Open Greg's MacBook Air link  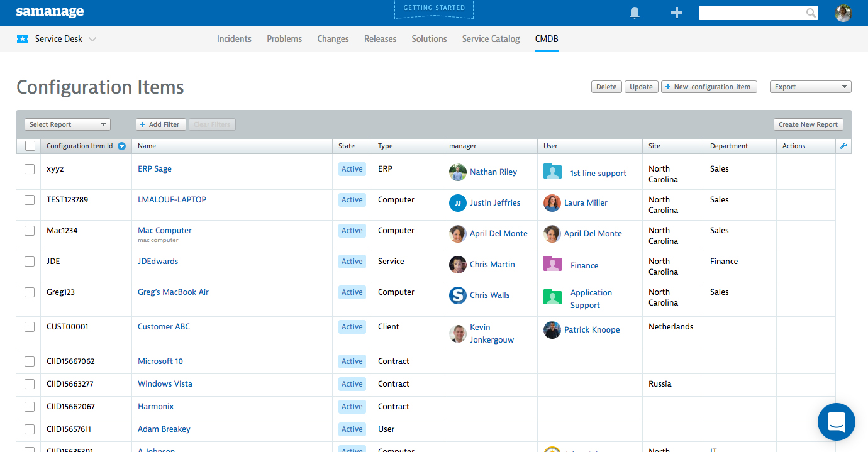click(173, 292)
